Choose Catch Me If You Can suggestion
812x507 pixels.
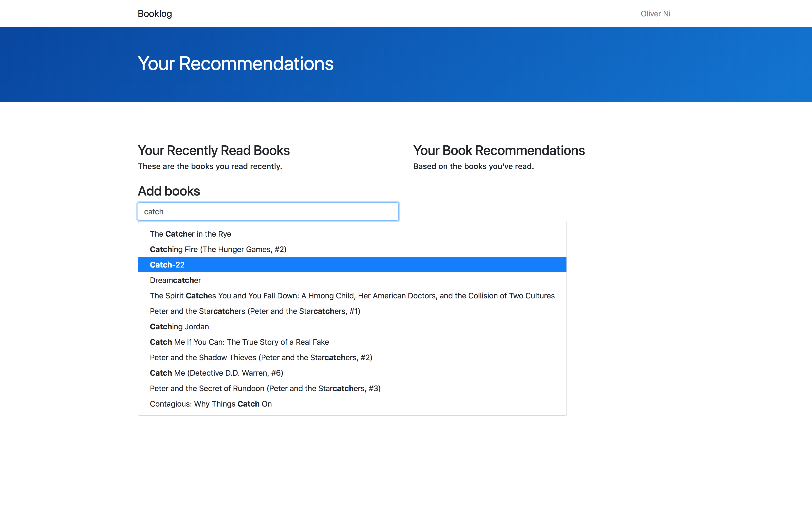239,342
